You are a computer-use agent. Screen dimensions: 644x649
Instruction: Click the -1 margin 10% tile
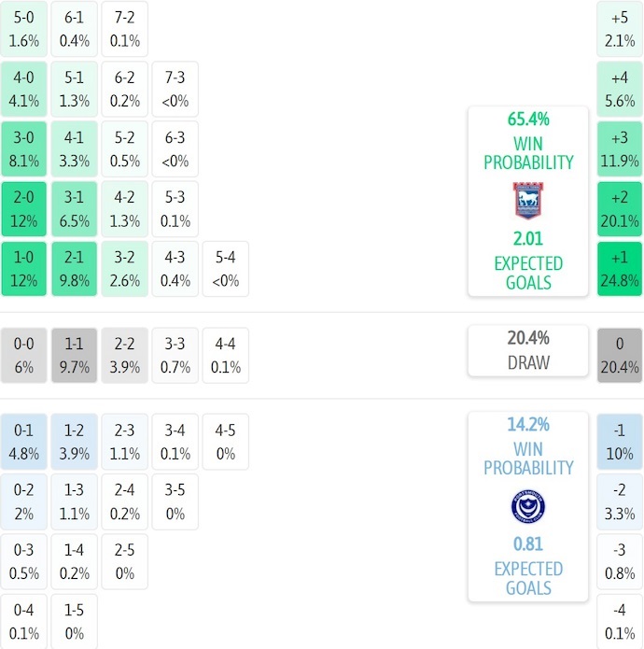pyautogui.click(x=620, y=442)
